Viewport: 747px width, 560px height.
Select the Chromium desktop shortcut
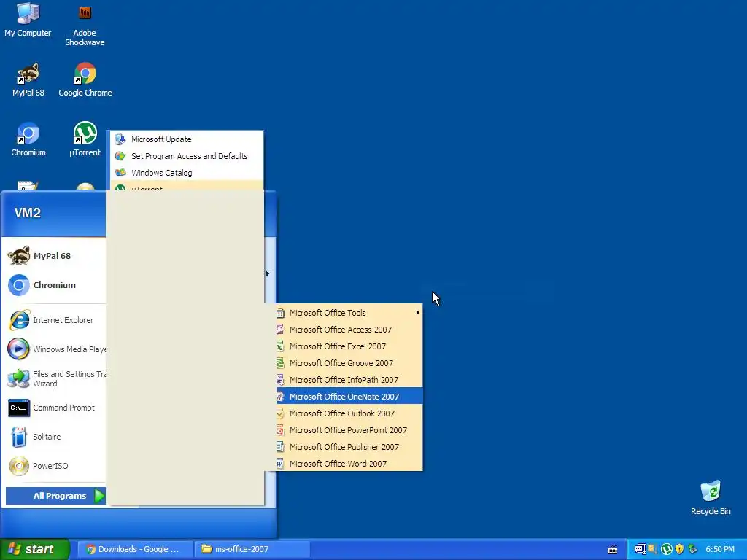tap(28, 139)
